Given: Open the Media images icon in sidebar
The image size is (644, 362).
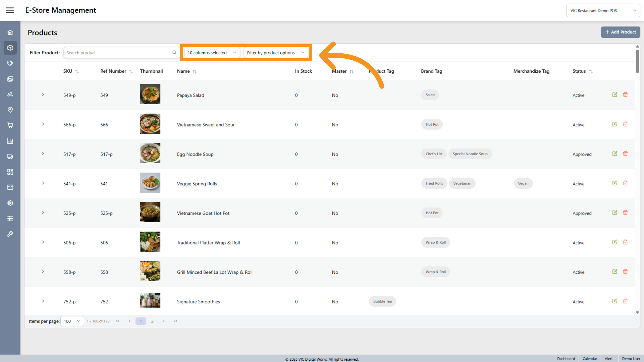Looking at the screenshot, I should 10,79.
